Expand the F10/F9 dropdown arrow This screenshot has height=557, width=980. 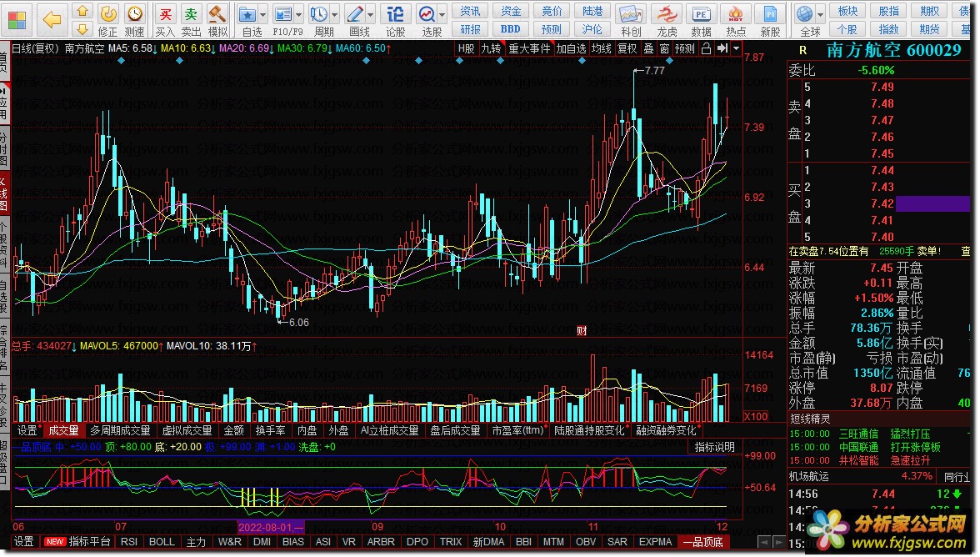tap(298, 15)
